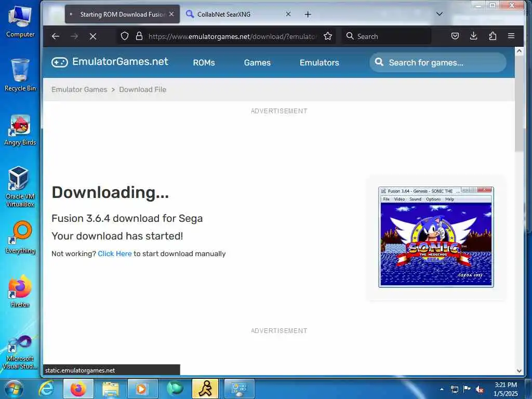Viewport: 532px width, 399px height.
Task: Expand the list all tabs dropdown
Action: tap(440, 14)
